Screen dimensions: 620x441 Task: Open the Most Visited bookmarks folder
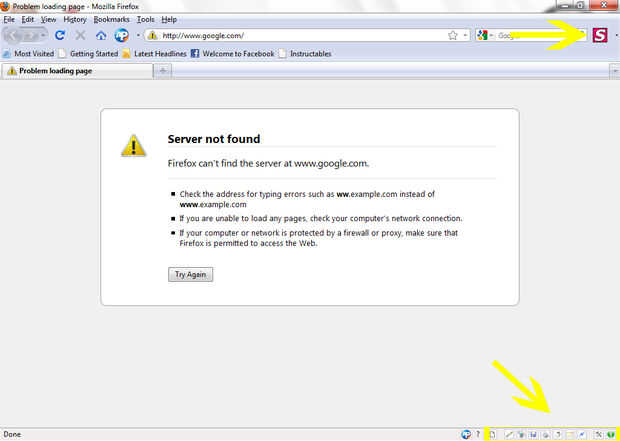(28, 53)
